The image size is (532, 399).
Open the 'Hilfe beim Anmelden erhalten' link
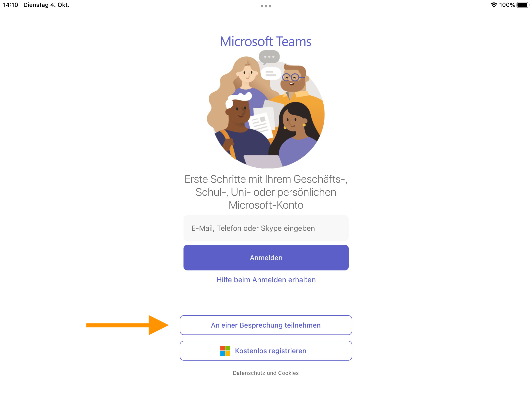tap(266, 280)
